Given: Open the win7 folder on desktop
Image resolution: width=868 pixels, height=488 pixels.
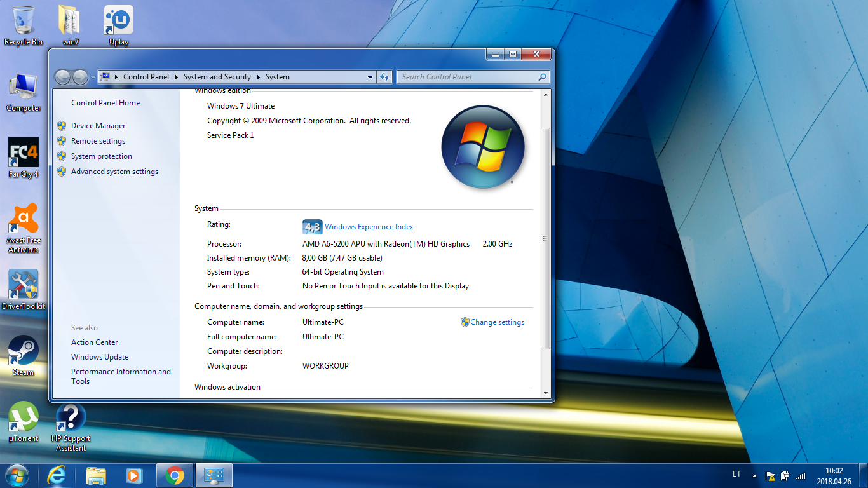Looking at the screenshot, I should pos(71,25).
